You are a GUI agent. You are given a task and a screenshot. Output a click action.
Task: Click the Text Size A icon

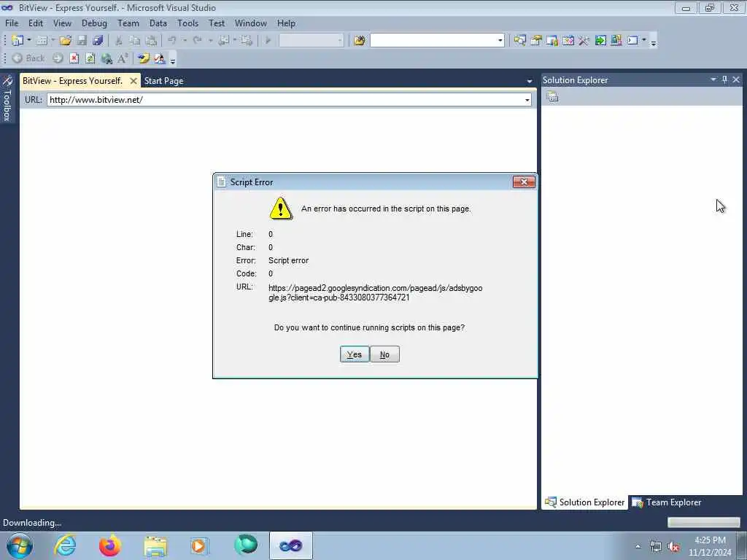[x=123, y=58]
